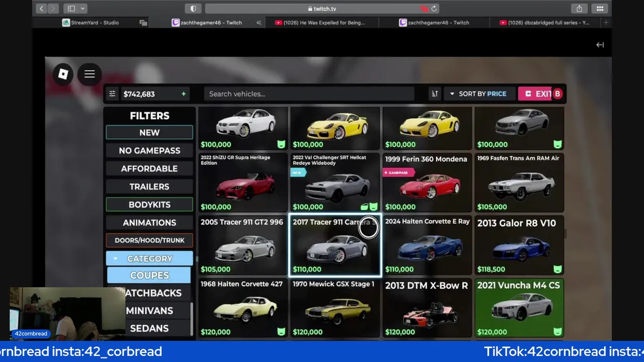Switch to first zachthegamer46 Twitch tab
The image size is (644, 362).
207,23
